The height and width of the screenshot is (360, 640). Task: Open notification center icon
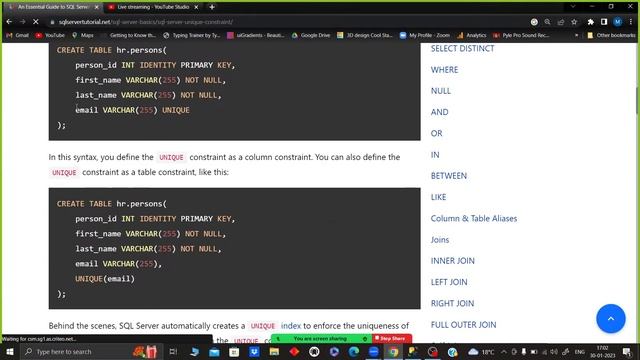point(627,351)
